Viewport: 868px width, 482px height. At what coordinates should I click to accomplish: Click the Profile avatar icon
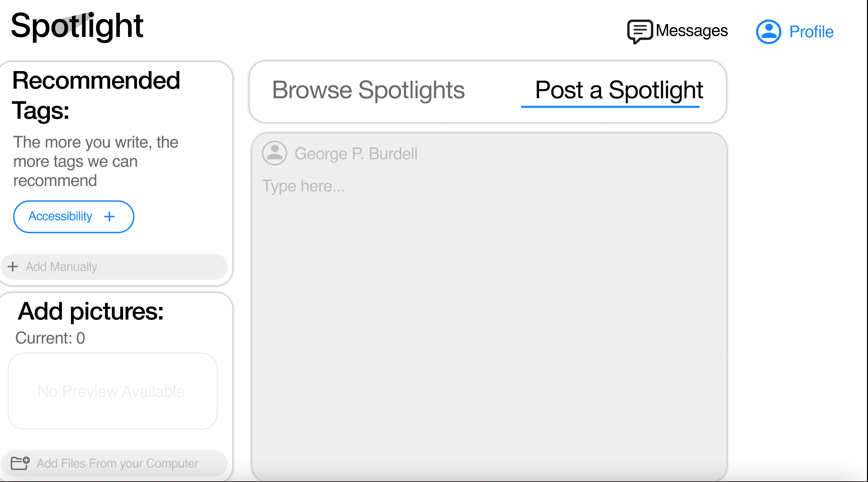pyautogui.click(x=769, y=31)
